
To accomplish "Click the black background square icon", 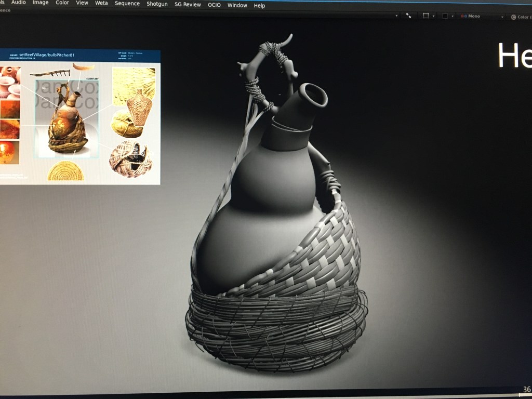I will [445, 16].
